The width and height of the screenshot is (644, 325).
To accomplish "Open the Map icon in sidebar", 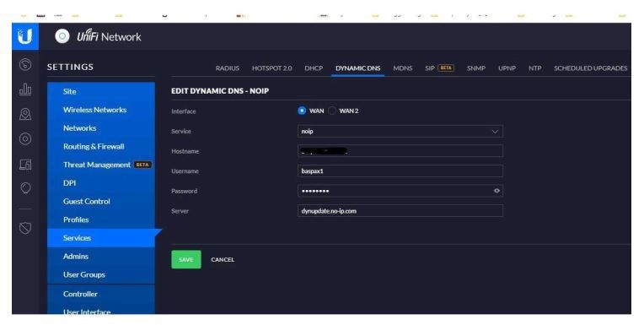I will 25,114.
